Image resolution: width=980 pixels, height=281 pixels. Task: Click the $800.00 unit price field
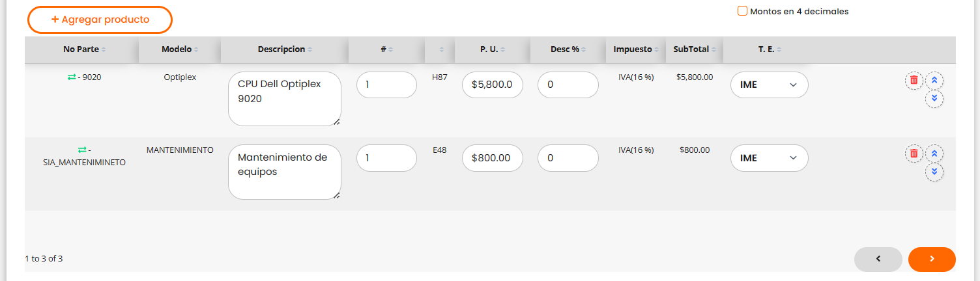(x=492, y=158)
